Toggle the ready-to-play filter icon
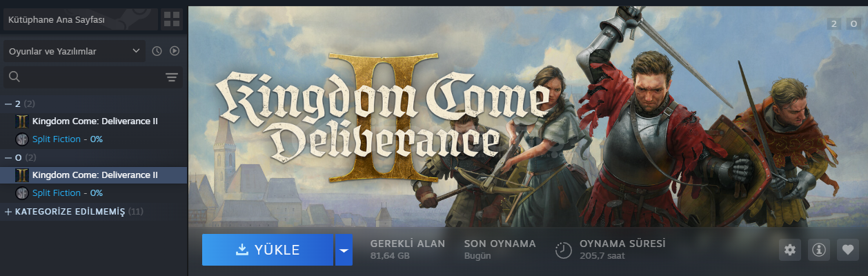 [175, 51]
